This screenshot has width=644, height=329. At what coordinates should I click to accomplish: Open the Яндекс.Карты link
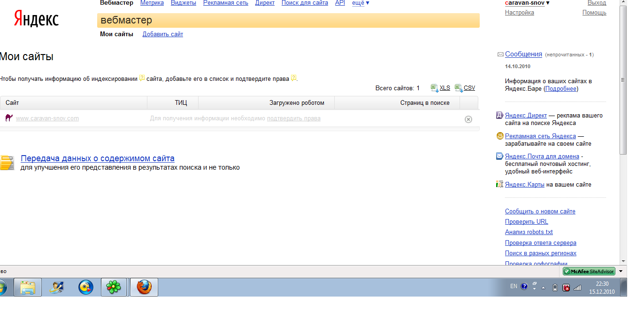point(525,185)
